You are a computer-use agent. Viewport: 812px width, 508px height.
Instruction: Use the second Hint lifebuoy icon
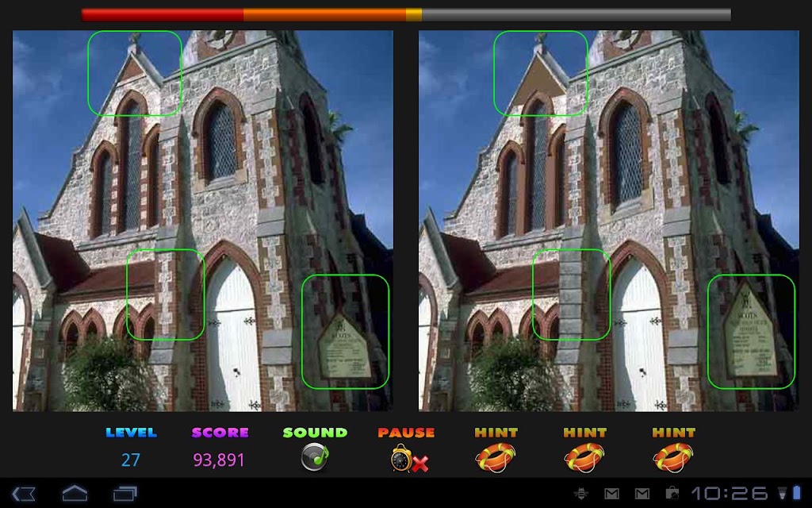[x=584, y=457]
